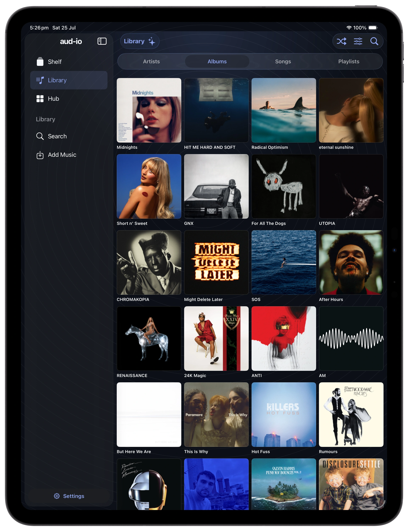Click the Search magnifier in sidebar

(40, 136)
